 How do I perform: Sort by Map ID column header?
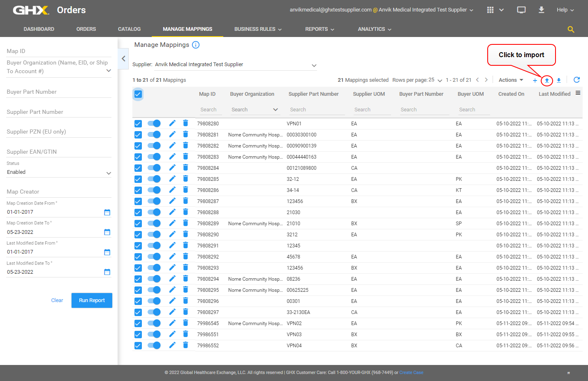[207, 94]
